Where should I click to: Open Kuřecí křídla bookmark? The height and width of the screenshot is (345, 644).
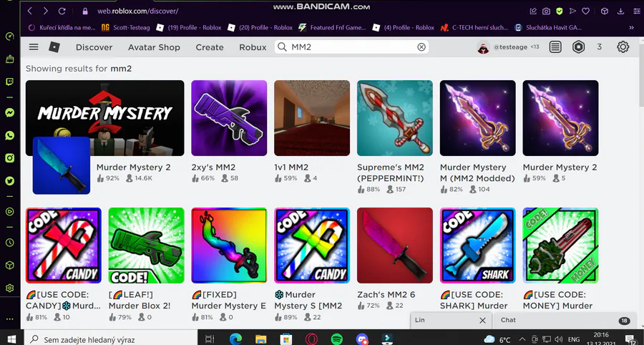coord(62,27)
